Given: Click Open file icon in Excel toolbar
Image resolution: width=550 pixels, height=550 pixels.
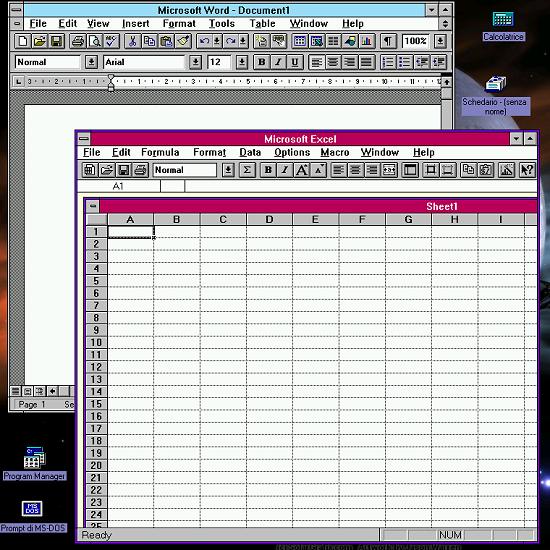Looking at the screenshot, I should coord(107,170).
